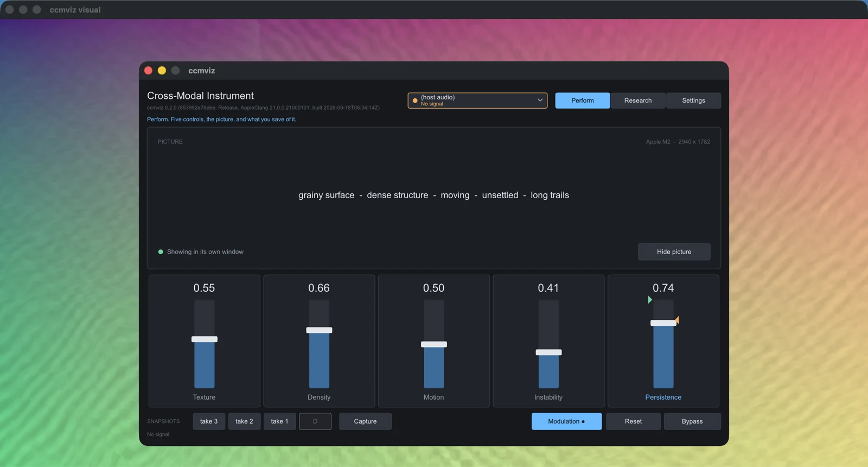Click the Capture snapshot button
The width and height of the screenshot is (868, 467).
(365, 421)
